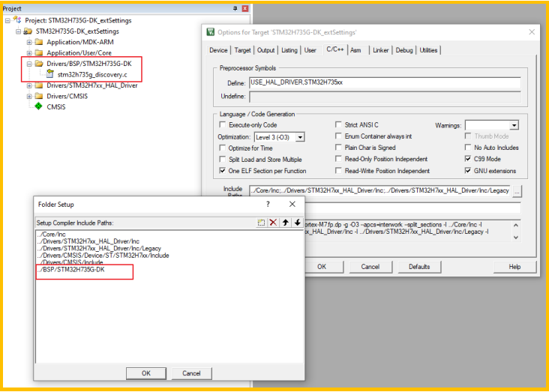Select the ../BSP/STM32H735G-DK include path entry

click(71, 269)
